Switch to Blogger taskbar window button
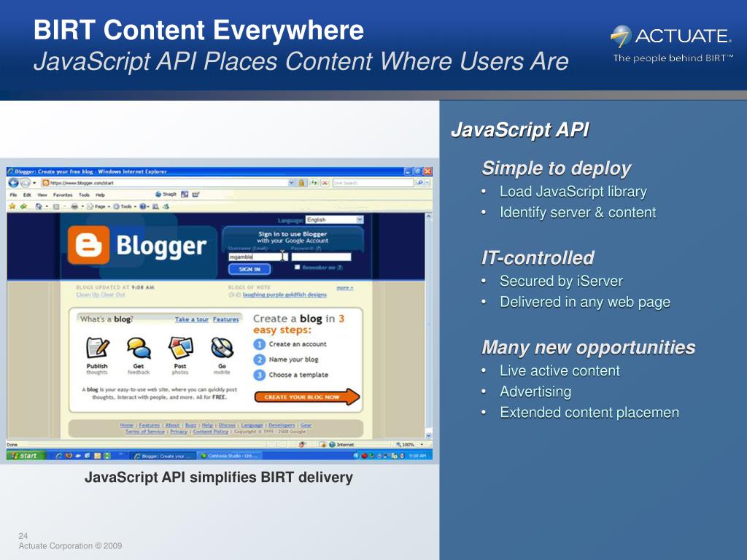The image size is (747, 560). (x=163, y=456)
